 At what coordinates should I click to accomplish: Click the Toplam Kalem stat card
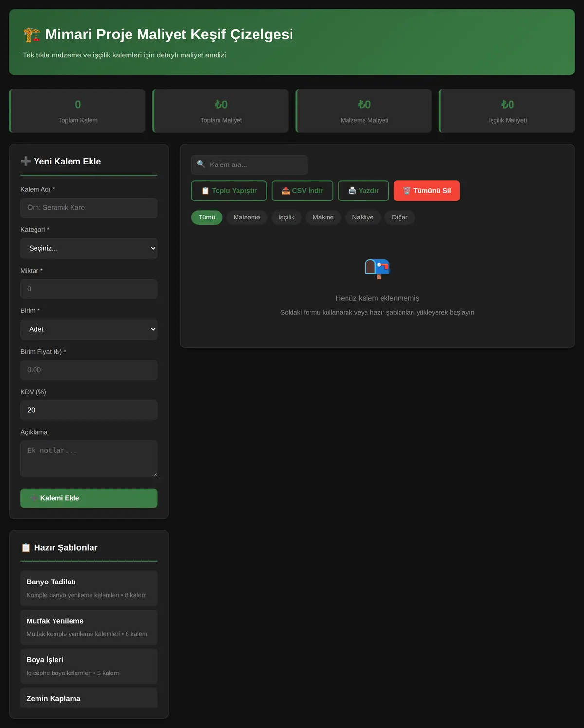78,111
